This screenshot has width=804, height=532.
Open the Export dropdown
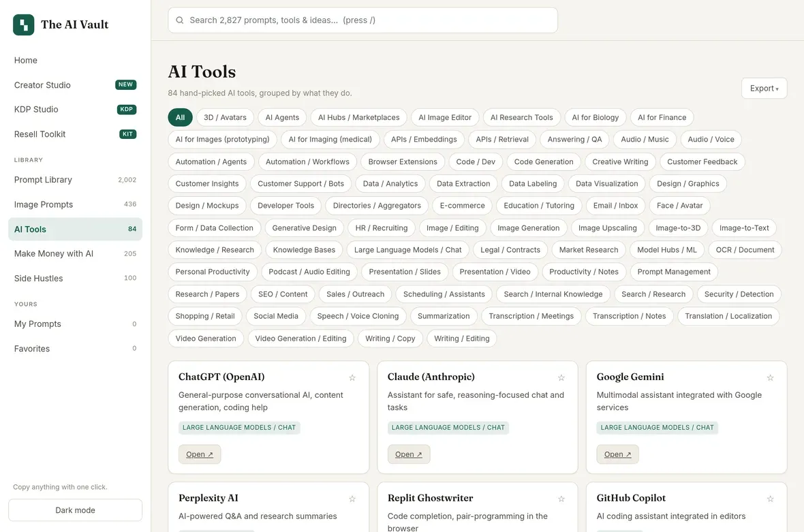tap(764, 88)
